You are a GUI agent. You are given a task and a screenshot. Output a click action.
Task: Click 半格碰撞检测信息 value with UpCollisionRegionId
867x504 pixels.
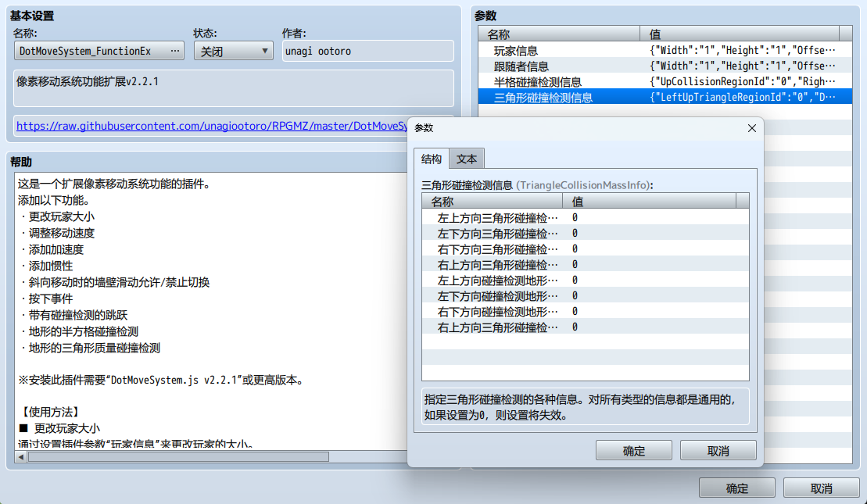[742, 82]
